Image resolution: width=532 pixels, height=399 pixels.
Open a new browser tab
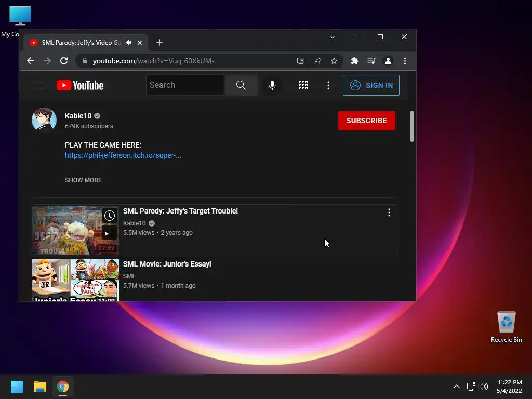[159, 43]
